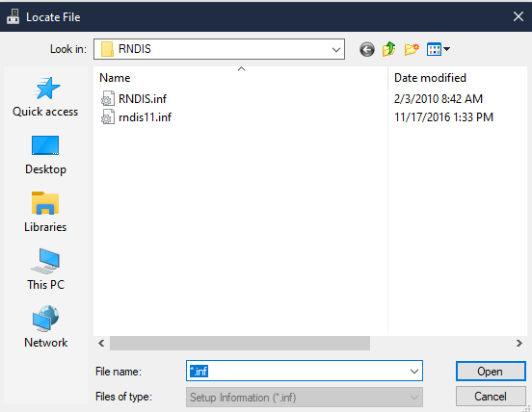Open the View menu icon

point(438,49)
